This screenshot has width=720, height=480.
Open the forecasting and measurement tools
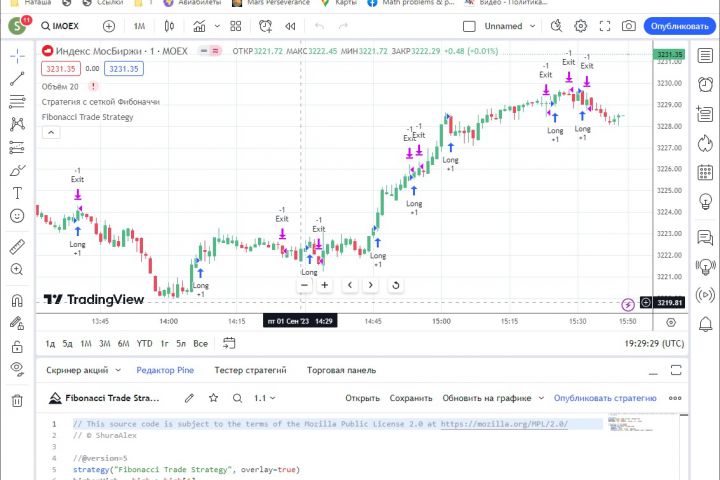click(17, 147)
